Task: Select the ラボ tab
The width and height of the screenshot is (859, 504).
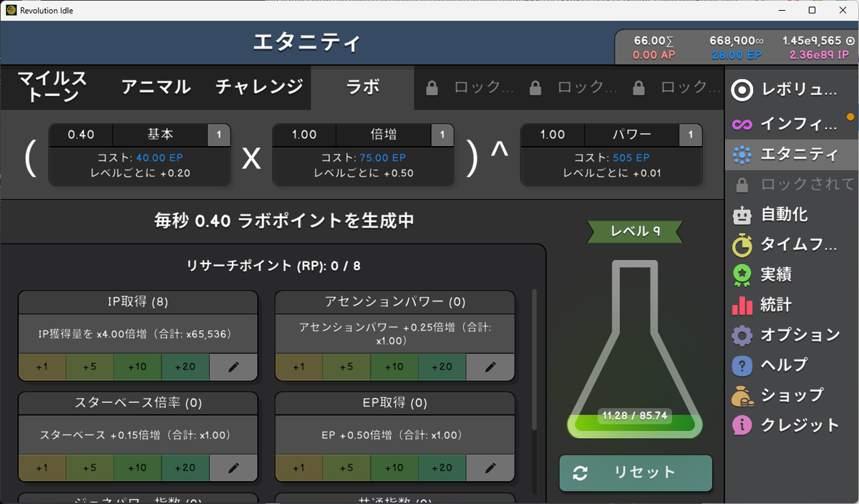Action: click(362, 87)
